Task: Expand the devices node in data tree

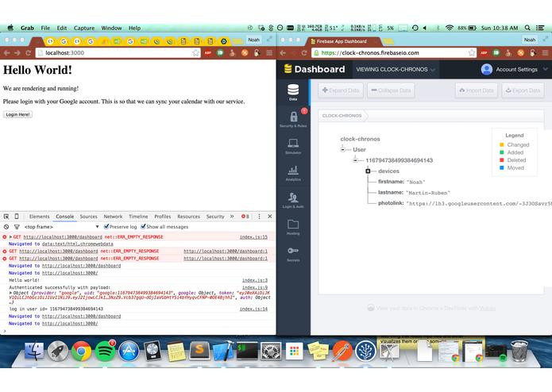Action: click(368, 171)
